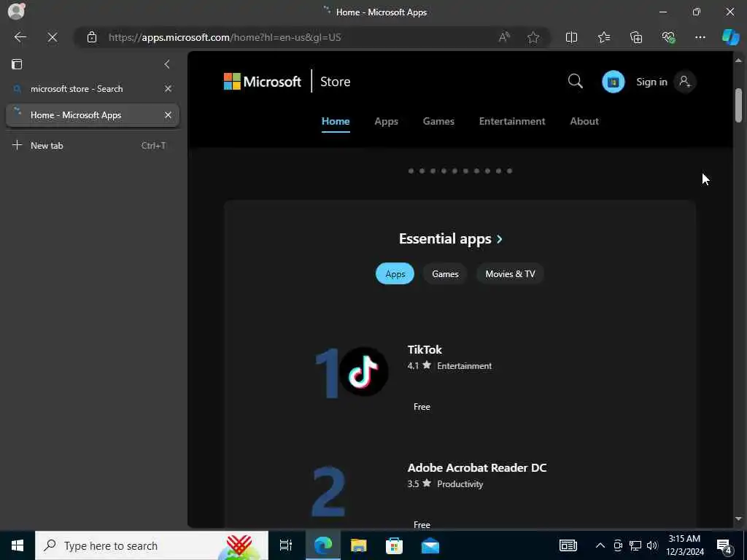Open the Essential apps heading
747x560 pixels.
pos(445,238)
